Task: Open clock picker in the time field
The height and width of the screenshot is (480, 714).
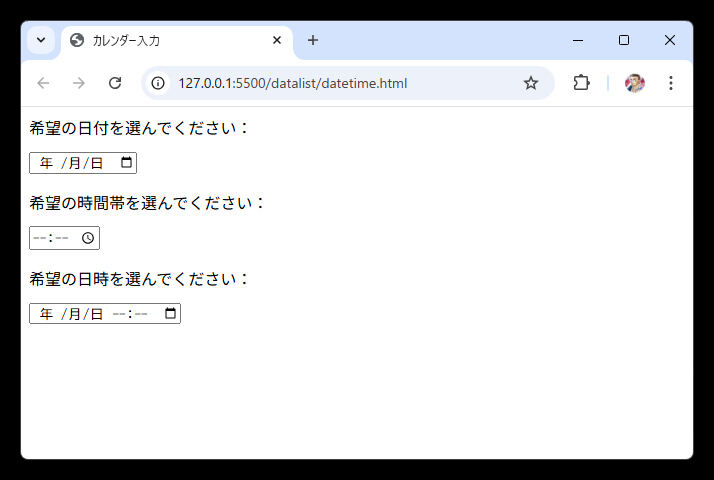Action: click(x=88, y=238)
